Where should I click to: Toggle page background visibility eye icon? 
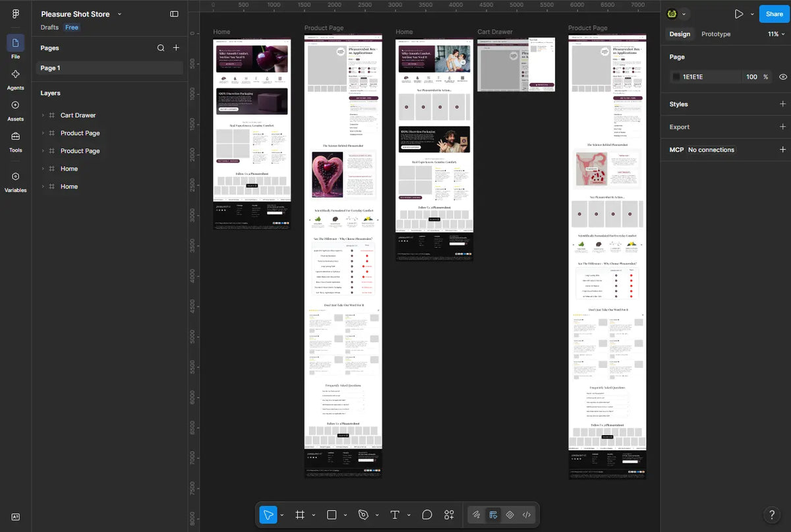[x=783, y=76]
